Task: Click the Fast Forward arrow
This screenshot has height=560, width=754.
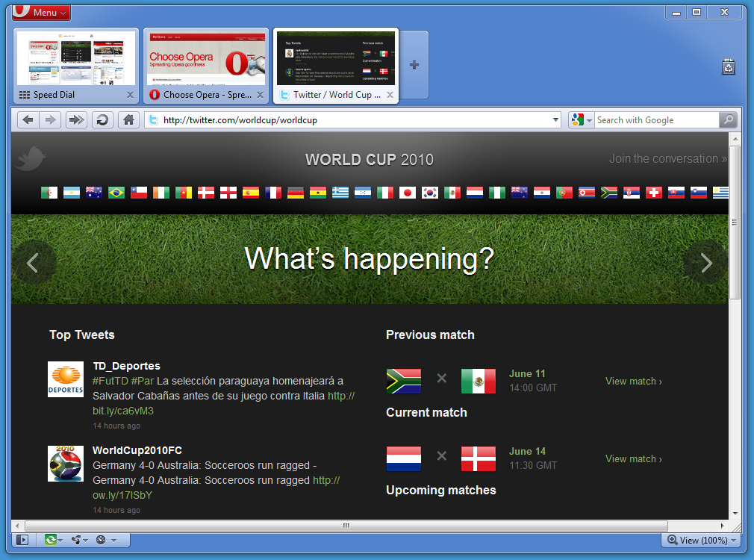Action: click(x=76, y=119)
